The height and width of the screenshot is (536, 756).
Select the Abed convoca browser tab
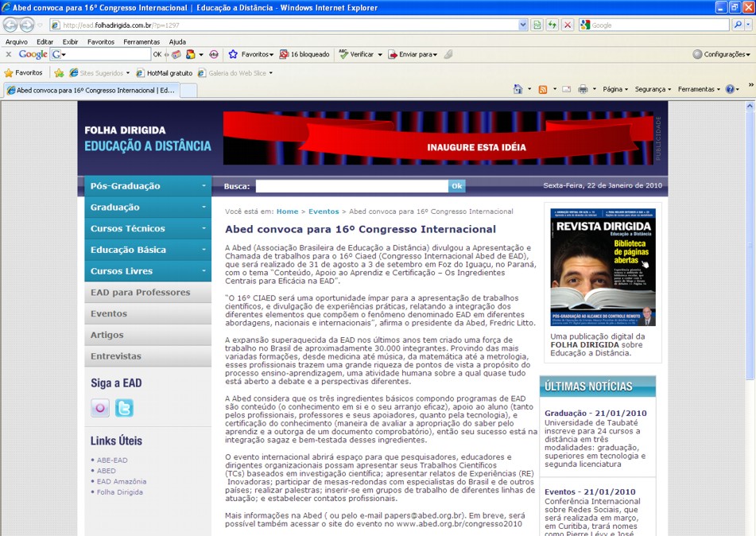[91, 90]
